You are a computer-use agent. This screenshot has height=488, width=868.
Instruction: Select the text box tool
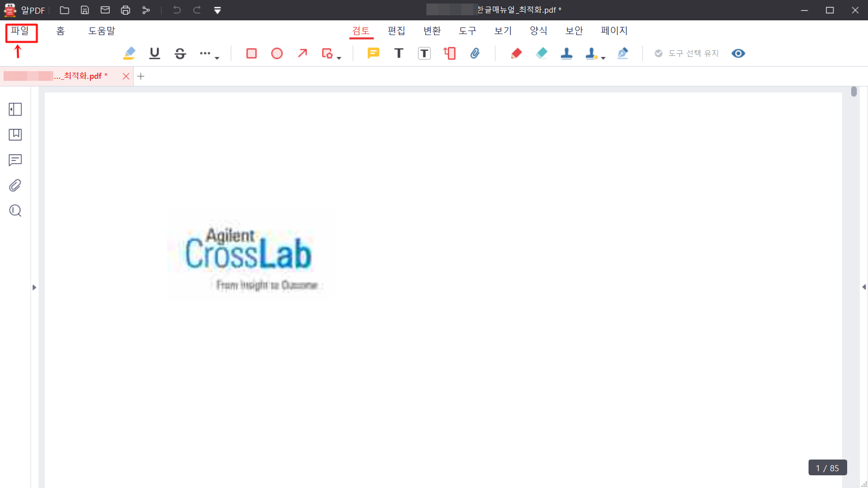[424, 53]
